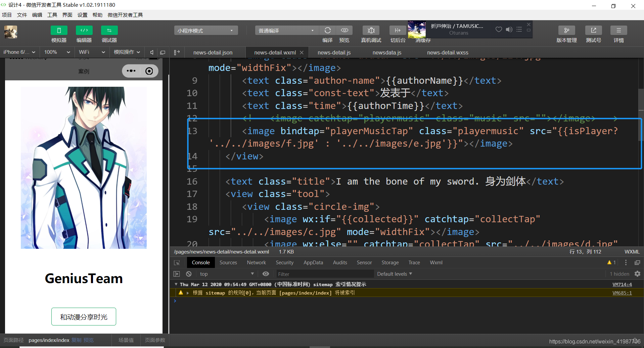Open the 文件 menu
The image size is (644, 348).
pyautogui.click(x=22, y=15)
